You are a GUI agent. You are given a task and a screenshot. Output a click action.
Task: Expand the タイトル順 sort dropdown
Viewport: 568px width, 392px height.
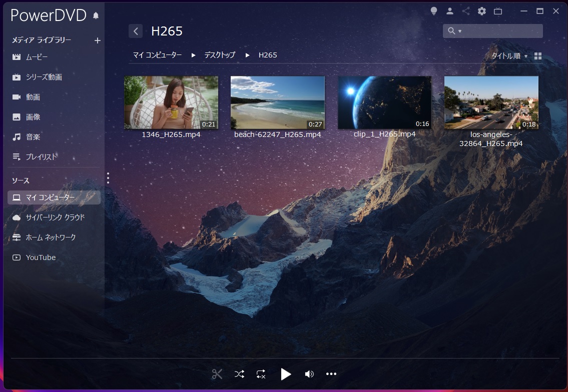pos(509,56)
